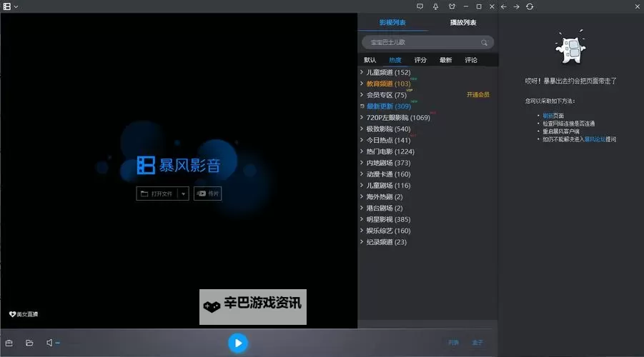Select the 儿童频道 (152) row text

pos(388,72)
